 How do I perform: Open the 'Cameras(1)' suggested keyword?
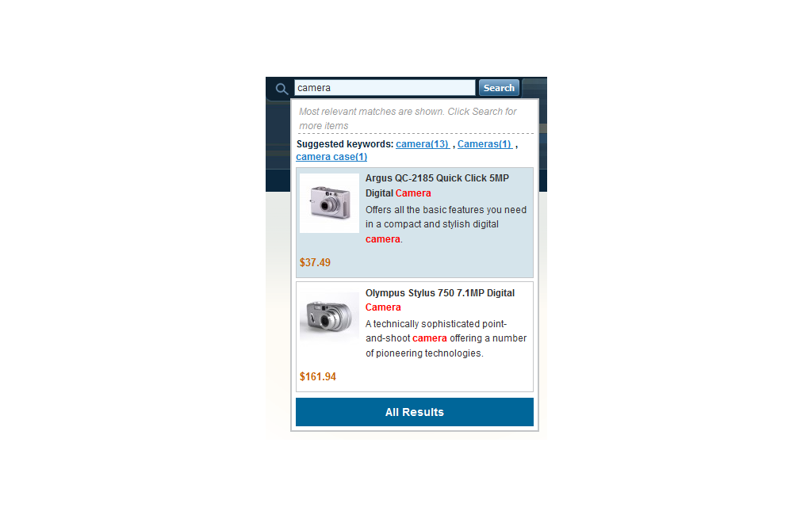pyautogui.click(x=485, y=144)
